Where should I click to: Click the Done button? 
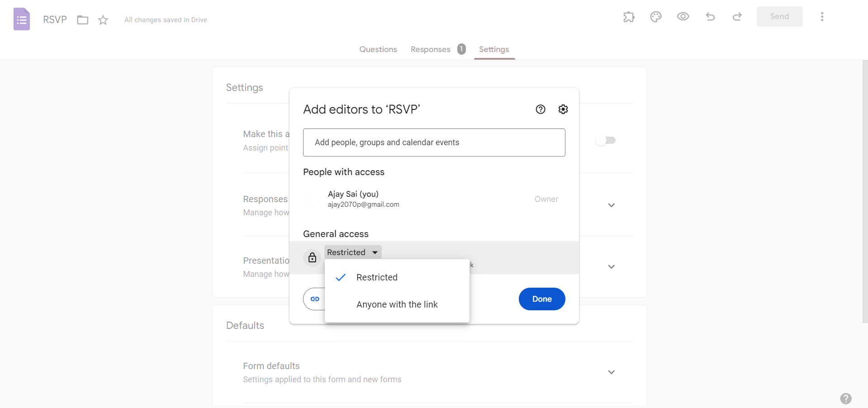[542, 299]
